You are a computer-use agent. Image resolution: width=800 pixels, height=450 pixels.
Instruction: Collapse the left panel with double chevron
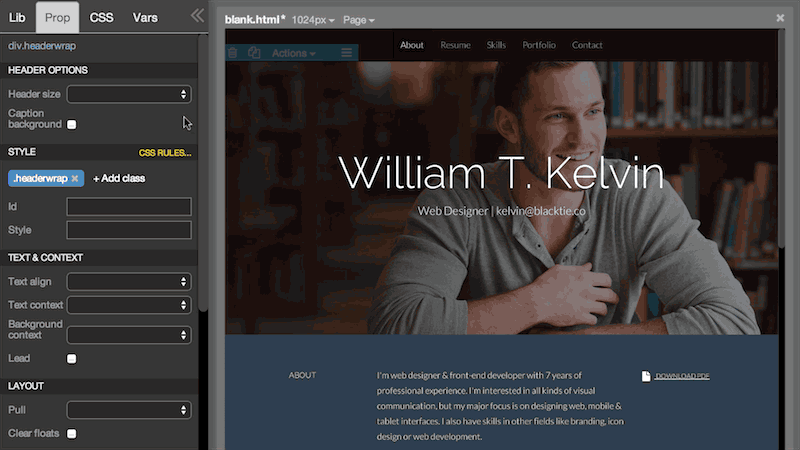click(x=197, y=16)
